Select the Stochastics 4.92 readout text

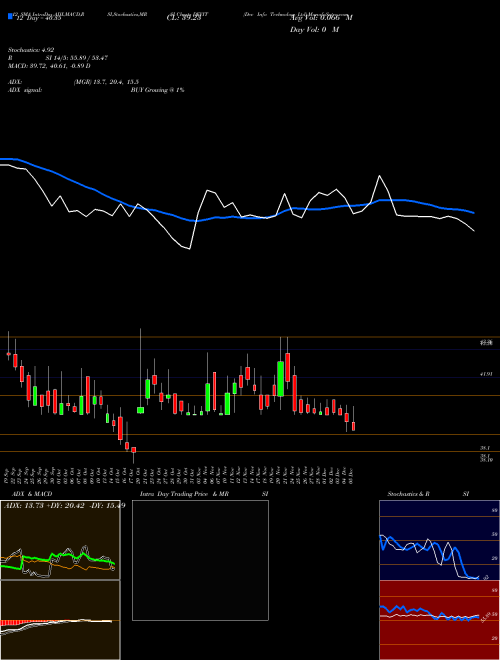coord(31,50)
